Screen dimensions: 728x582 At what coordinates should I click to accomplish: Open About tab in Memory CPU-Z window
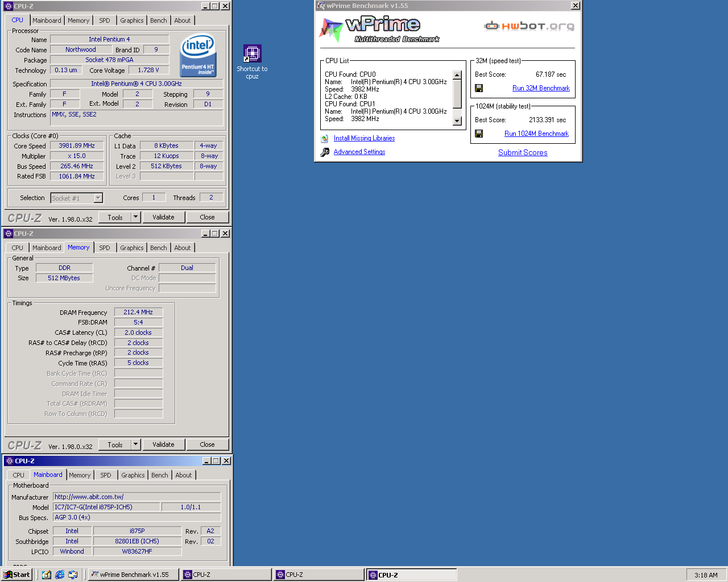coord(183,248)
